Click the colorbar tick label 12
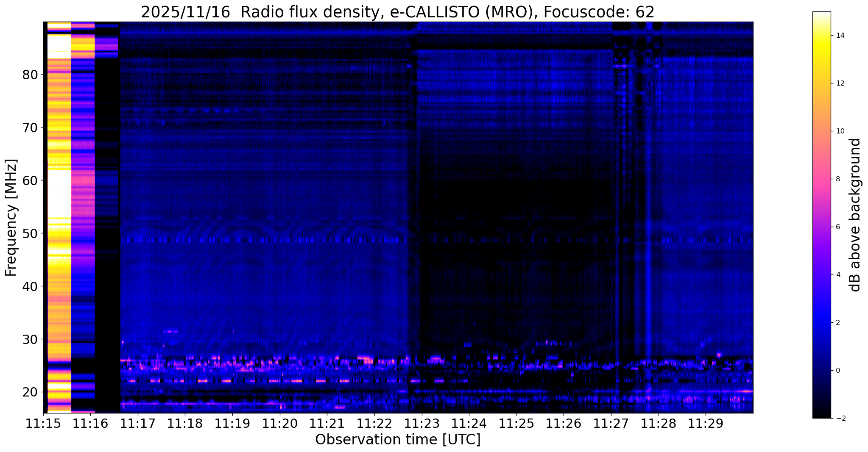 pyautogui.click(x=840, y=83)
